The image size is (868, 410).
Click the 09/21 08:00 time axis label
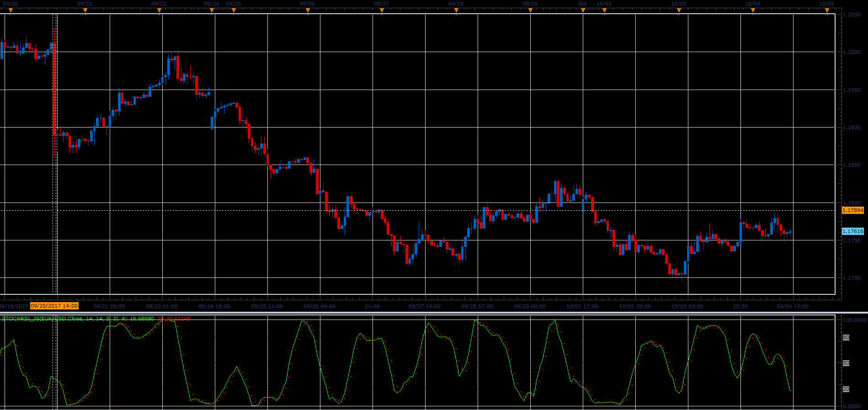click(x=109, y=306)
